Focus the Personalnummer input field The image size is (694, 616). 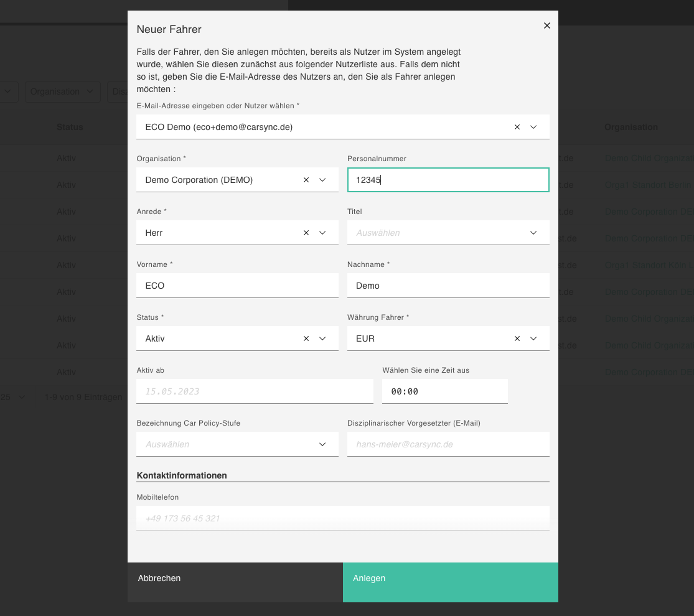pyautogui.click(x=448, y=180)
